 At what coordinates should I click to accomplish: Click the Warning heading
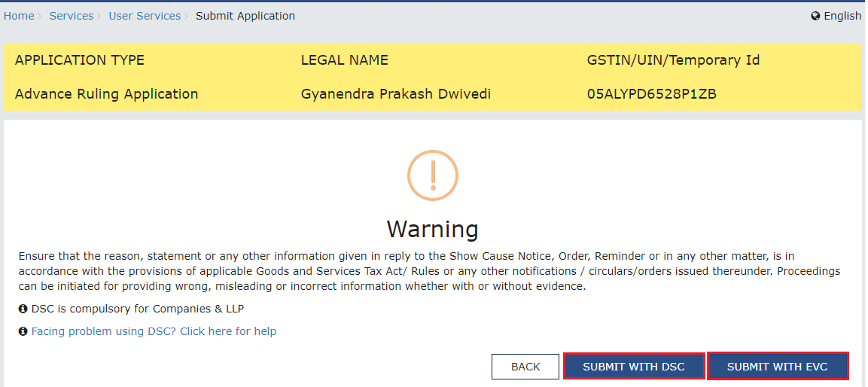(x=432, y=229)
